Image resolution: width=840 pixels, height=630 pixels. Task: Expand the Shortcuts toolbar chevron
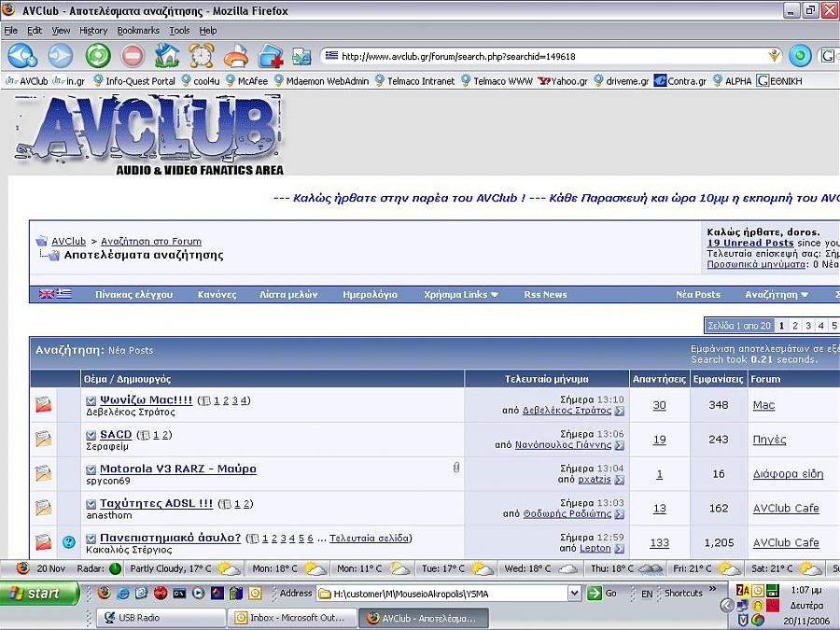pyautogui.click(x=712, y=589)
